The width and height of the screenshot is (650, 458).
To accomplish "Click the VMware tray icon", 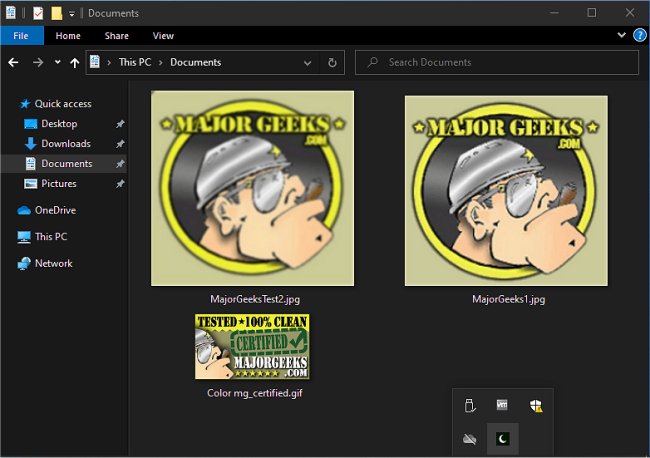I will click(x=502, y=405).
